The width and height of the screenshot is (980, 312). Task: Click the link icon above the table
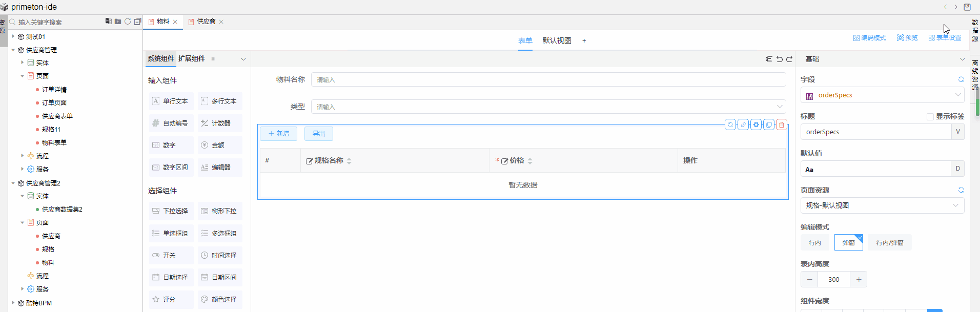[743, 124]
